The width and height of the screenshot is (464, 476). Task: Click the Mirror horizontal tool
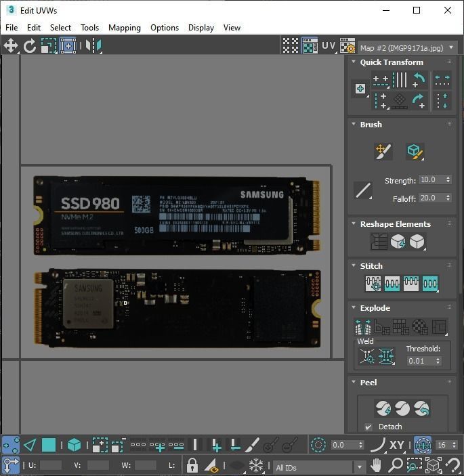pos(93,46)
